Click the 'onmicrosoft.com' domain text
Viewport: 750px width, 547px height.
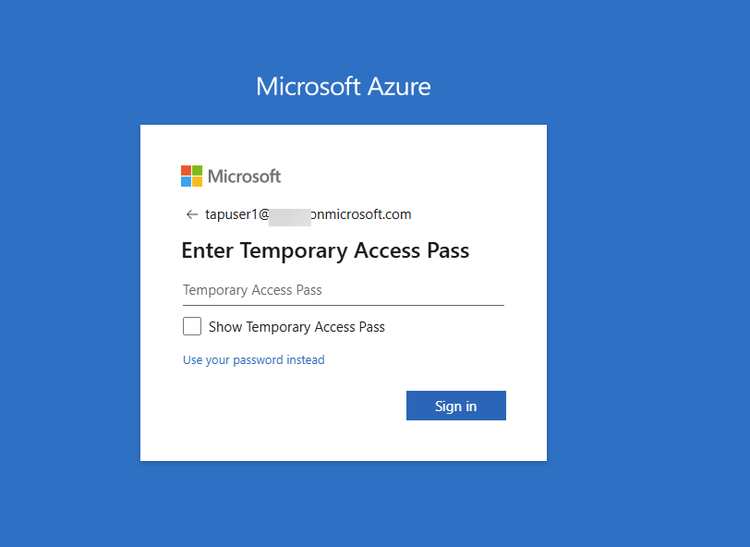(x=362, y=214)
